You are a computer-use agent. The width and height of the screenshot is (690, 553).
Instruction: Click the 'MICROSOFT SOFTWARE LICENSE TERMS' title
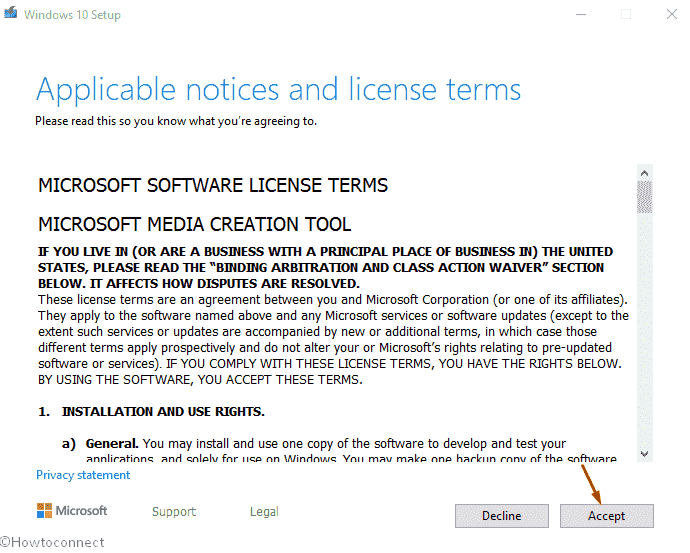point(213,186)
